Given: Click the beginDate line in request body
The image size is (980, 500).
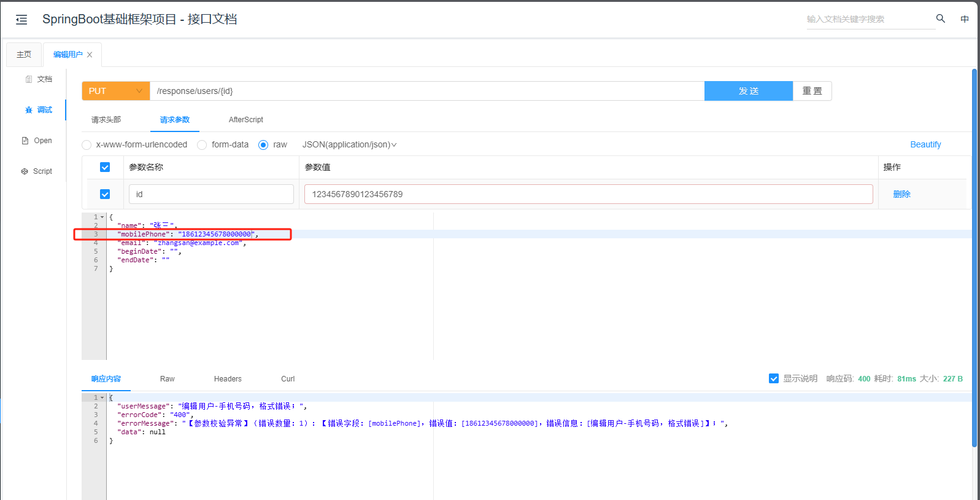Looking at the screenshot, I should tap(149, 251).
